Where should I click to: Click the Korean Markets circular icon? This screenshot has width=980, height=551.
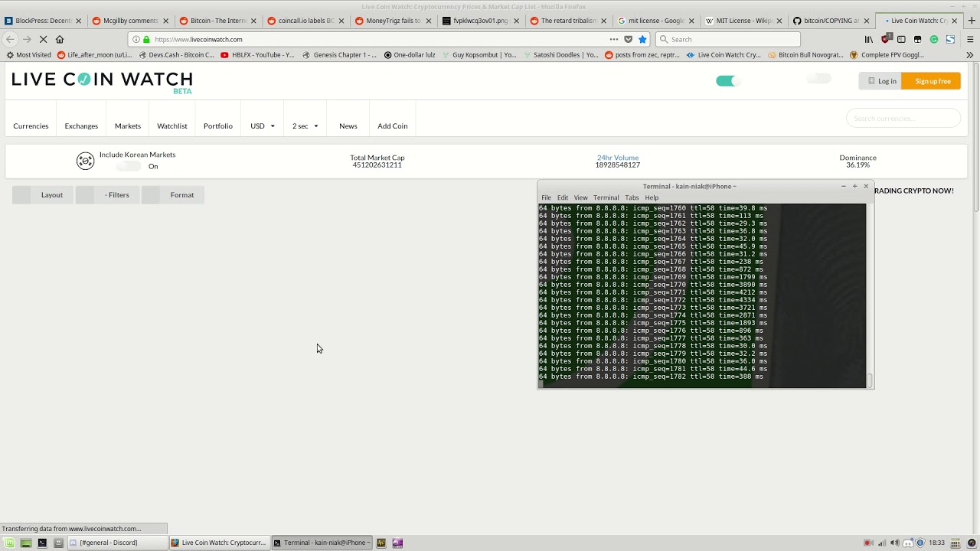[x=85, y=161]
